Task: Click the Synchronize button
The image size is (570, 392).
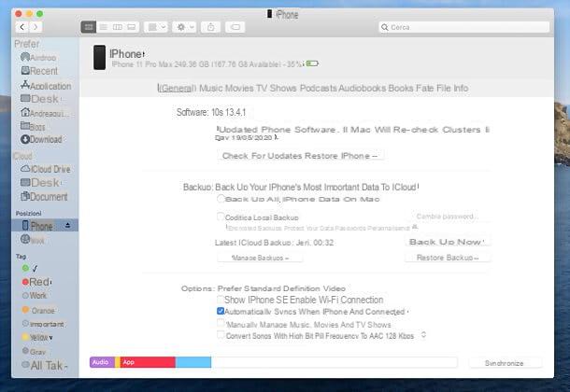Action: [x=505, y=363]
